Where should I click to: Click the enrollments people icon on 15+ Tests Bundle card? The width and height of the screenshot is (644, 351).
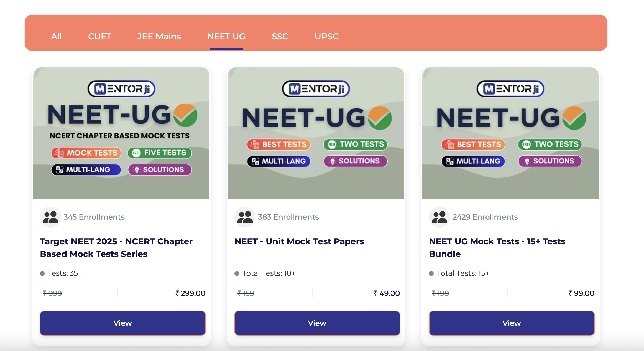click(x=439, y=217)
